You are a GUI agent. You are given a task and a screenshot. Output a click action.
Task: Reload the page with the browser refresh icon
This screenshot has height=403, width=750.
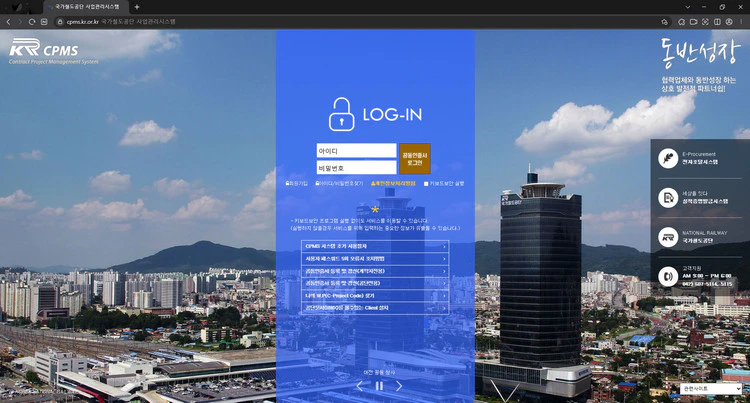tap(32, 21)
